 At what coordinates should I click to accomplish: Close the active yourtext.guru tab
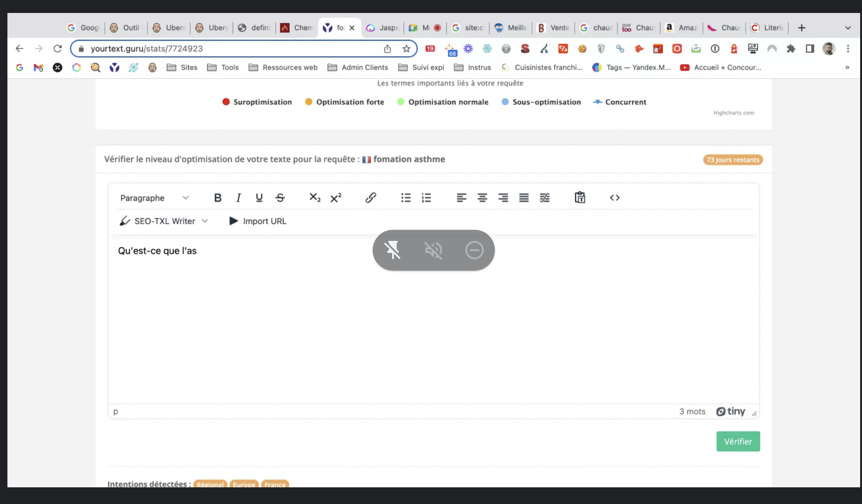pyautogui.click(x=352, y=28)
